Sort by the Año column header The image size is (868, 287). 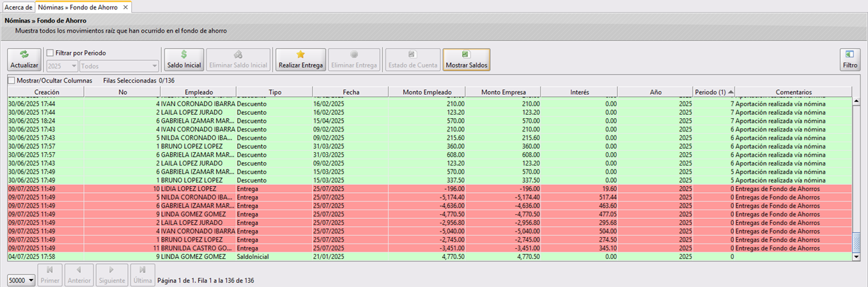(x=655, y=91)
